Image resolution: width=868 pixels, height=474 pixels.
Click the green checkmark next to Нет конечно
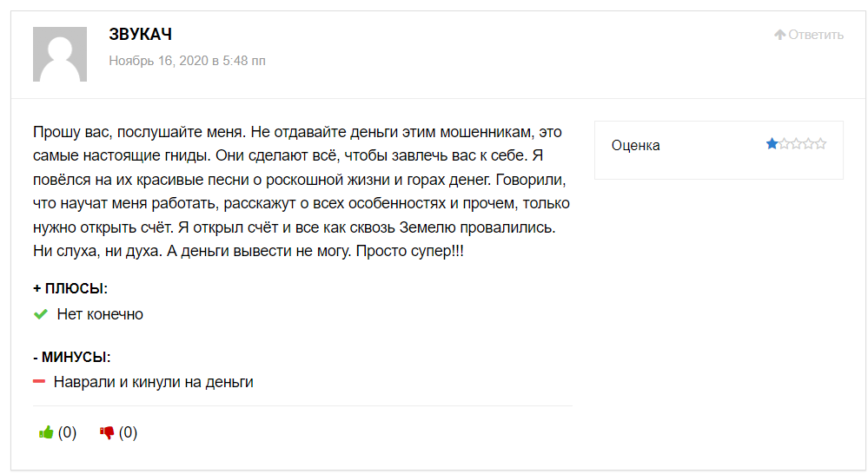40,314
